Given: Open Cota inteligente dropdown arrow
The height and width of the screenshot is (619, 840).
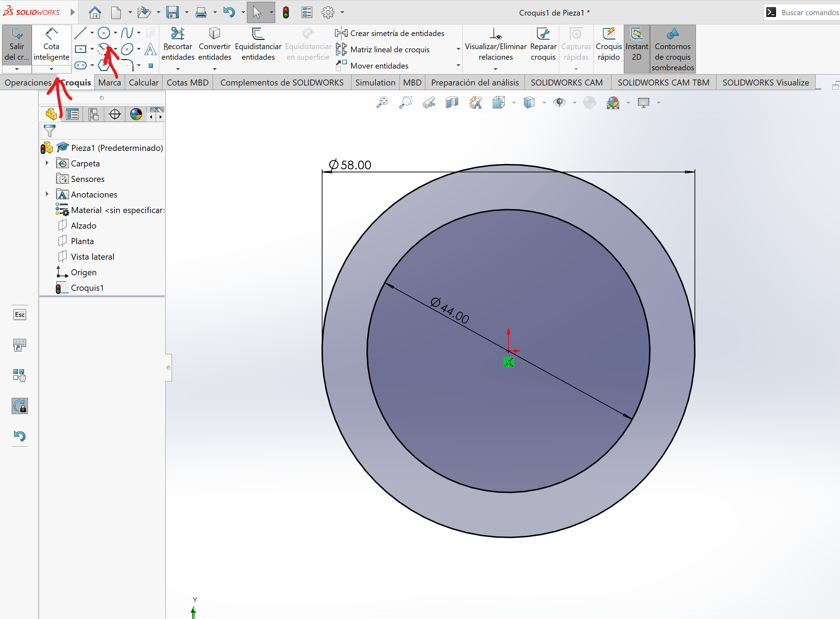Looking at the screenshot, I should coord(51,69).
